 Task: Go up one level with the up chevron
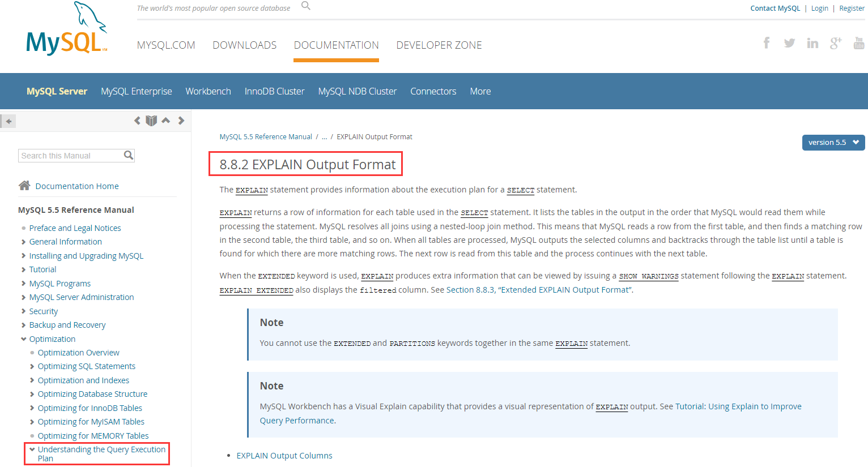tap(166, 120)
